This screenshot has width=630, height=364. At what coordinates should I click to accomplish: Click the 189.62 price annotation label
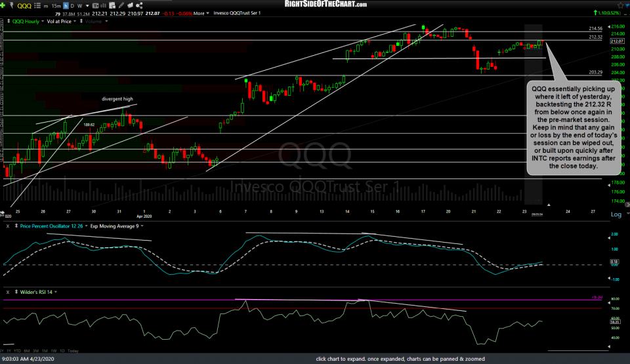coord(89,125)
